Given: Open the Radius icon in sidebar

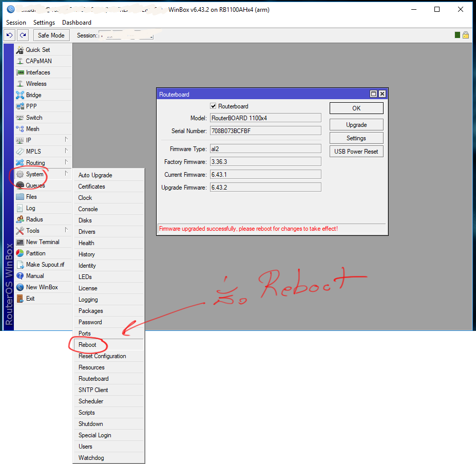Looking at the screenshot, I should point(20,219).
